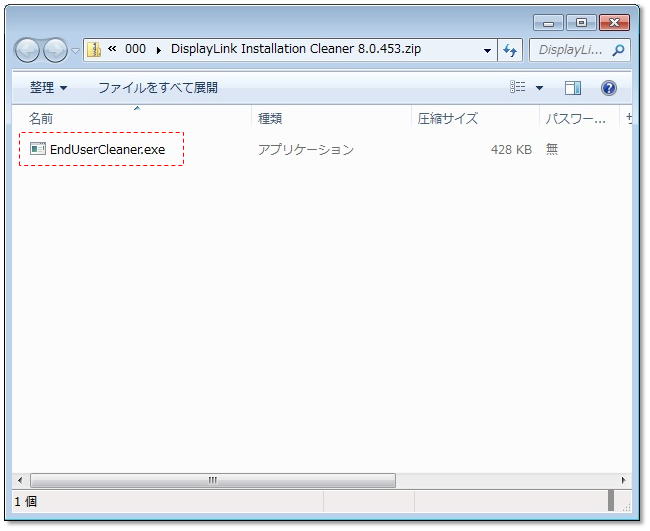Image resolution: width=650 pixels, height=531 pixels.
Task: Click the zip folder icon in address bar
Action: pos(95,50)
